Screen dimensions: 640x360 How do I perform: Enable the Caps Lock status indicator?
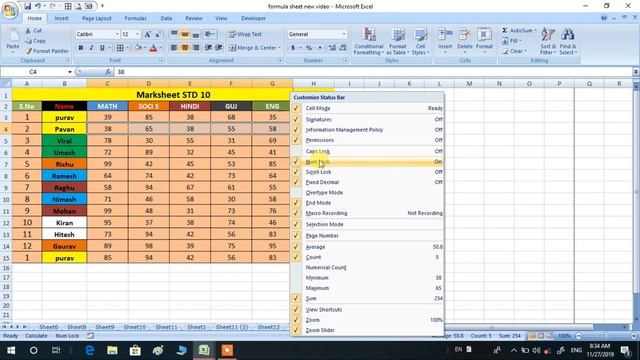[x=367, y=151]
